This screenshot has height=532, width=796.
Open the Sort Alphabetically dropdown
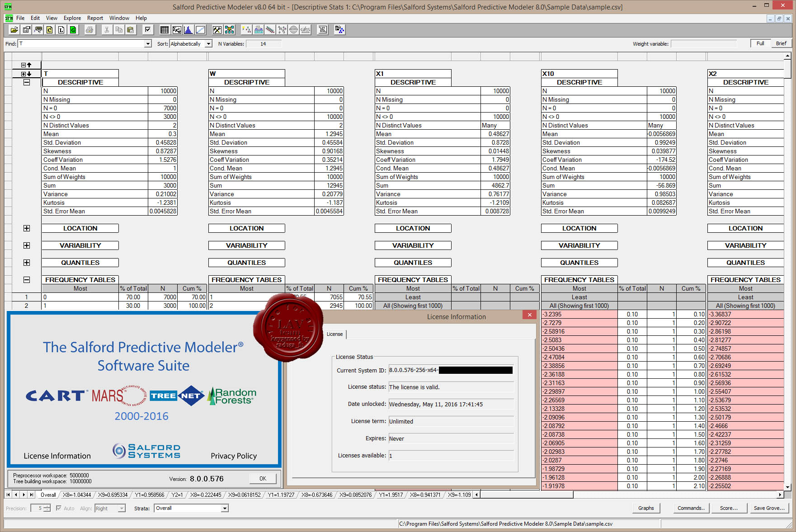click(x=208, y=44)
